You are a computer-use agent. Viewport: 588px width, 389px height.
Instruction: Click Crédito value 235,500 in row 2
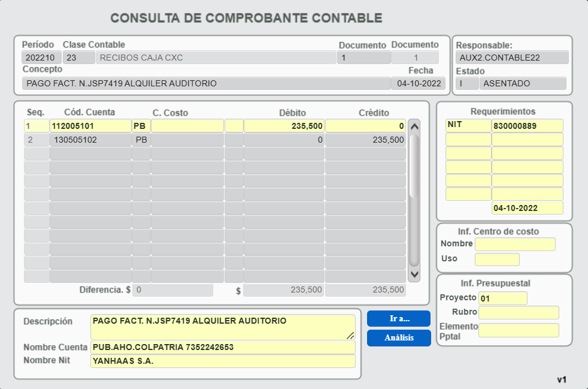tap(366, 140)
